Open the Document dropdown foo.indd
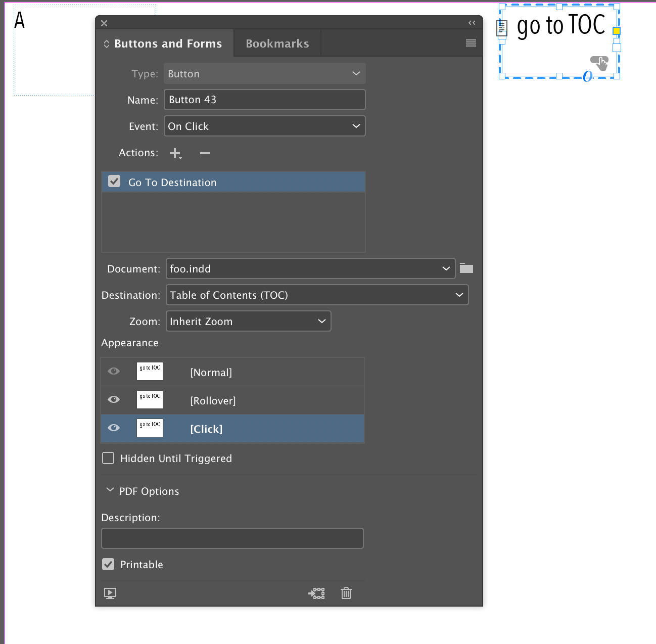 (310, 268)
